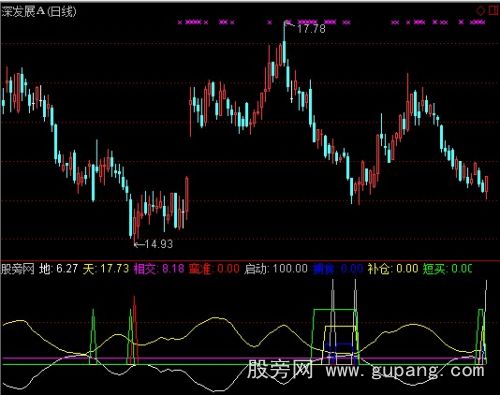The height and width of the screenshot is (395, 500).
Task: Click the red square window icon at top right
Action: [x=493, y=10]
